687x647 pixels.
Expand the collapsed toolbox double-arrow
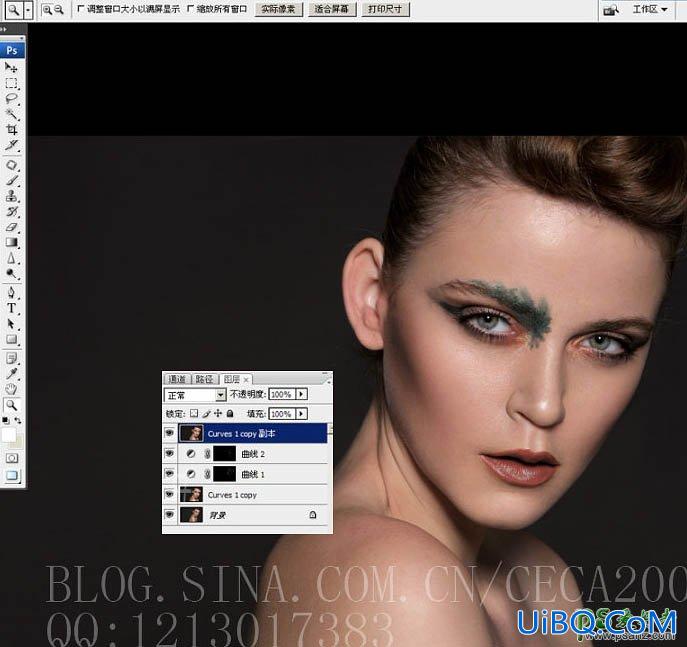[4, 29]
